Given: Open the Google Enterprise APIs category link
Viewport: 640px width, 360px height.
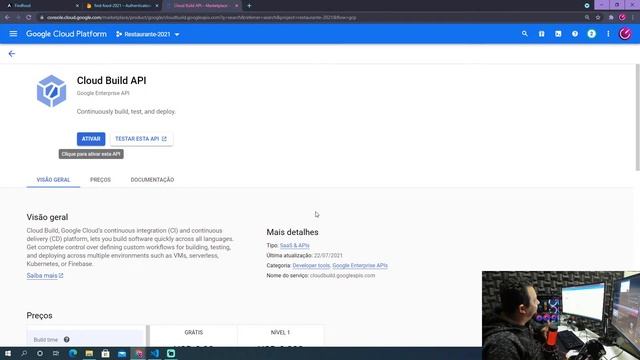Looking at the screenshot, I should 360,265.
